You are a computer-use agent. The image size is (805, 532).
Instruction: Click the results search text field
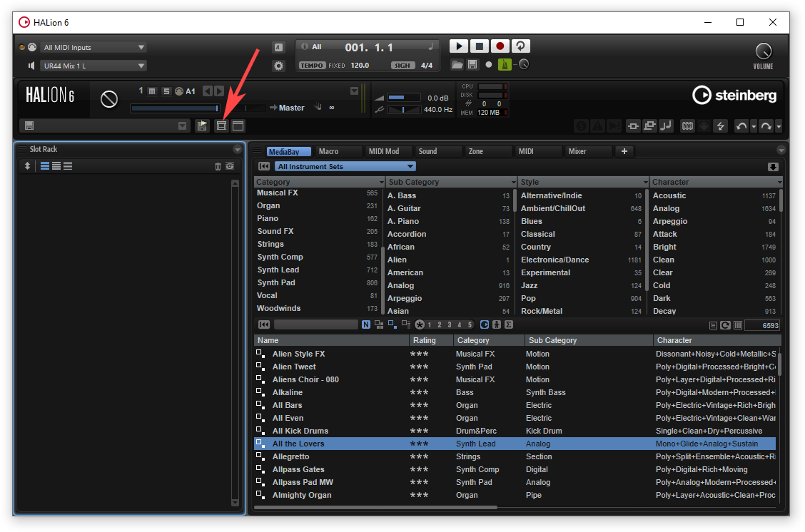click(315, 324)
